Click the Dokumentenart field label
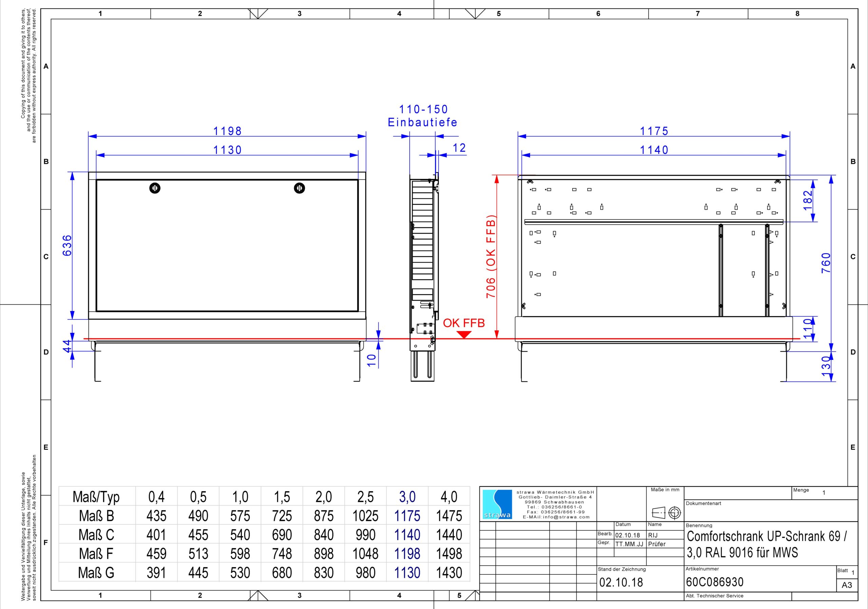Viewport: 868px width, 609px height. pyautogui.click(x=704, y=503)
